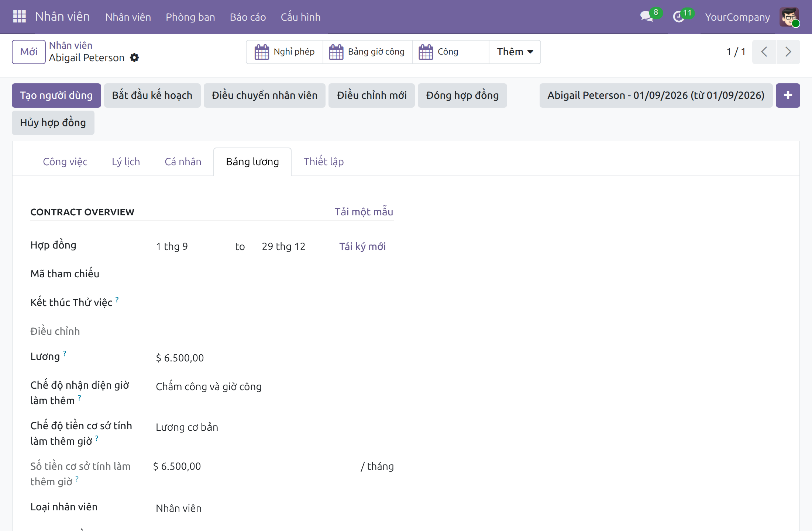Switch to the Cá nhân tab
Screen dimensions: 812x531
point(183,162)
